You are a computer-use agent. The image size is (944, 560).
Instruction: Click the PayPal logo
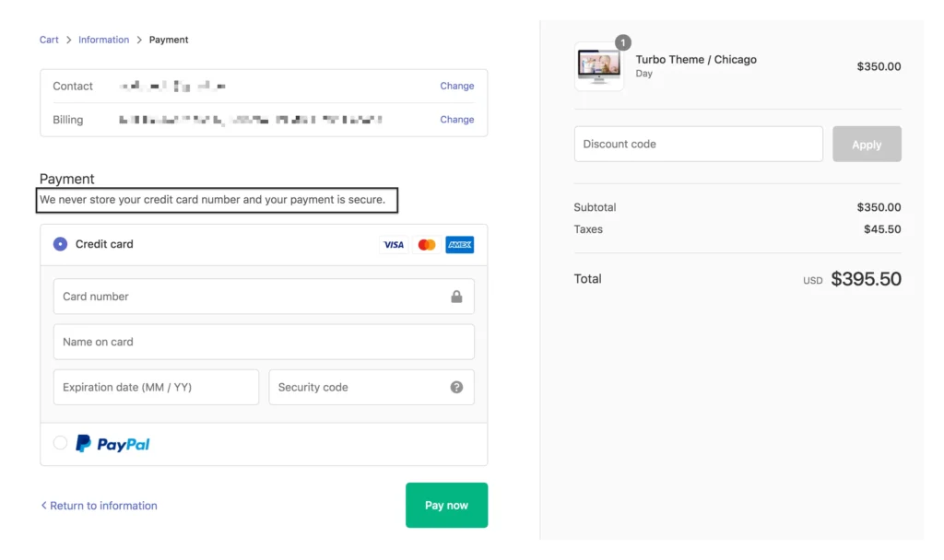[112, 444]
